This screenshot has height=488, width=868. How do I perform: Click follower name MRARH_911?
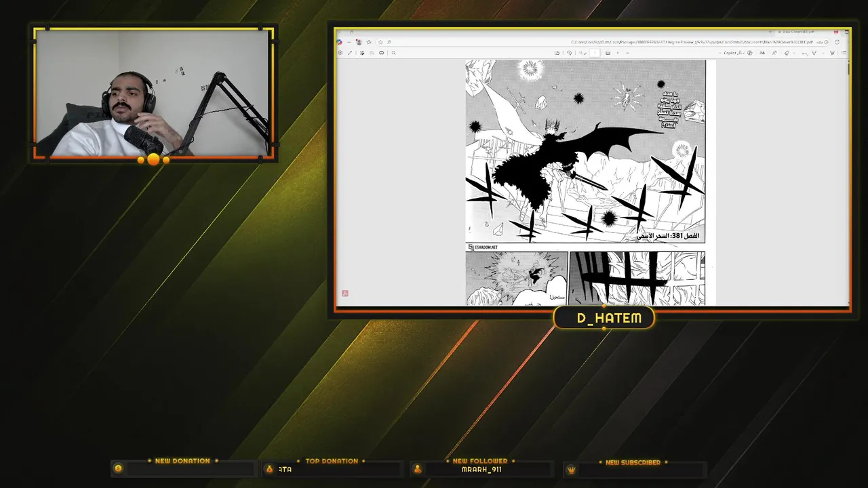tap(481, 469)
